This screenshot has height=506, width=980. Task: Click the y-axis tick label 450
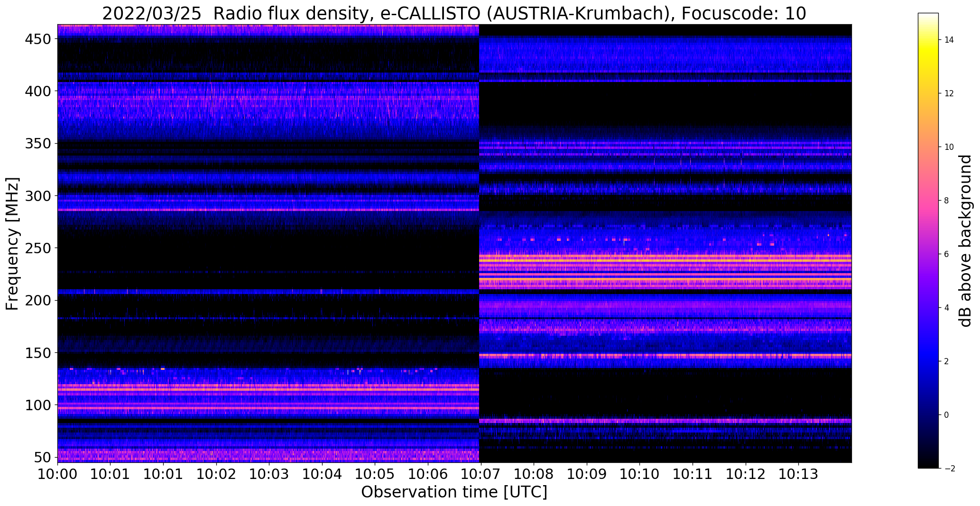(x=37, y=39)
